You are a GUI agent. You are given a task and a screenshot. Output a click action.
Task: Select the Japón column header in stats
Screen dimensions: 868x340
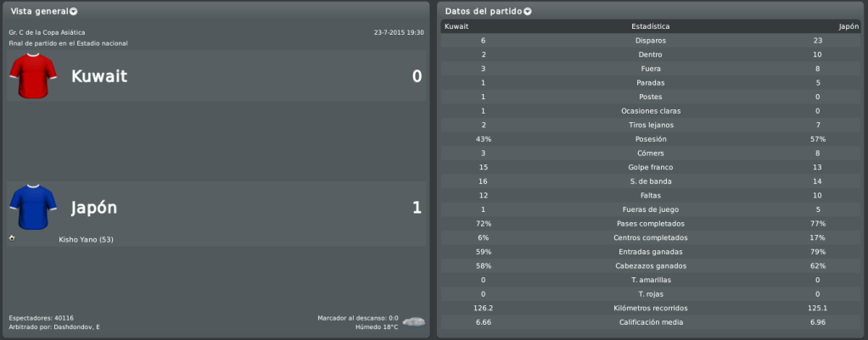click(848, 26)
